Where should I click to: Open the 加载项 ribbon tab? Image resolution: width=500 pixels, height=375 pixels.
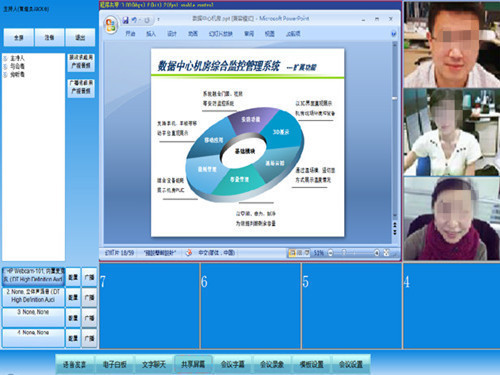click(293, 34)
